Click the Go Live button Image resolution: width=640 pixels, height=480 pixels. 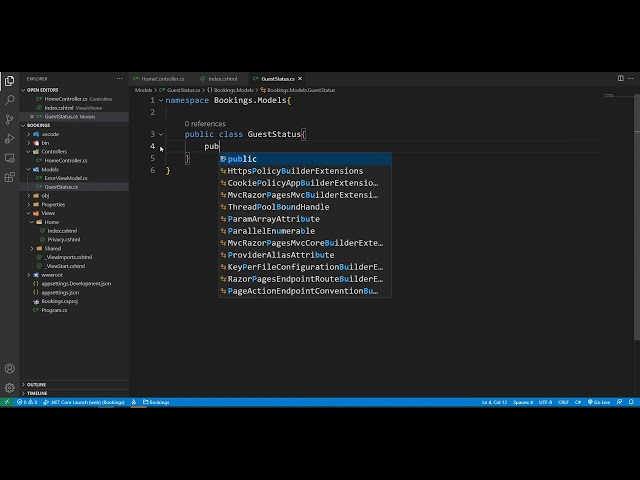(x=598, y=402)
